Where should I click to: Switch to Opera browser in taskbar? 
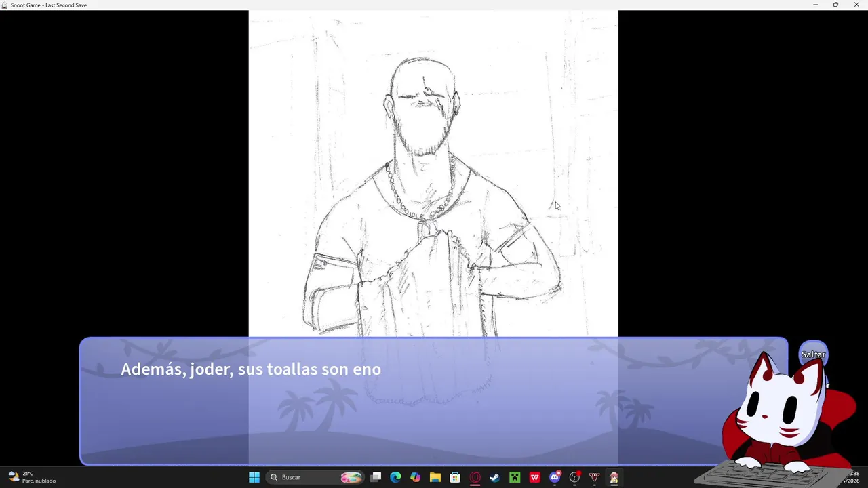tap(475, 477)
